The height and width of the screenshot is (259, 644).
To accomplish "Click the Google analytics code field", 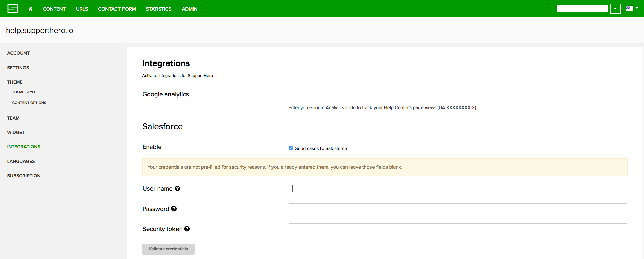I will (457, 94).
